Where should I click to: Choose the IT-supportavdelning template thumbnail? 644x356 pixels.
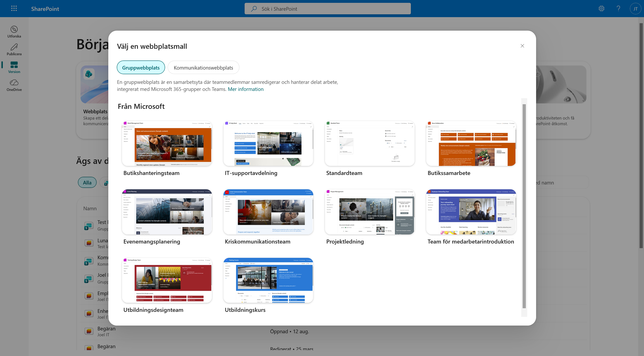[268, 143]
